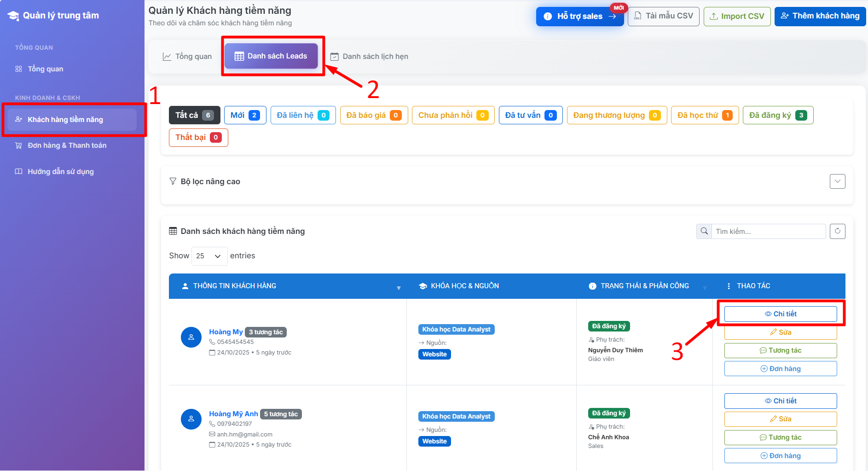The height and width of the screenshot is (471, 868).
Task: Open Chi tiết for Hoàng My
Action: [x=780, y=314]
